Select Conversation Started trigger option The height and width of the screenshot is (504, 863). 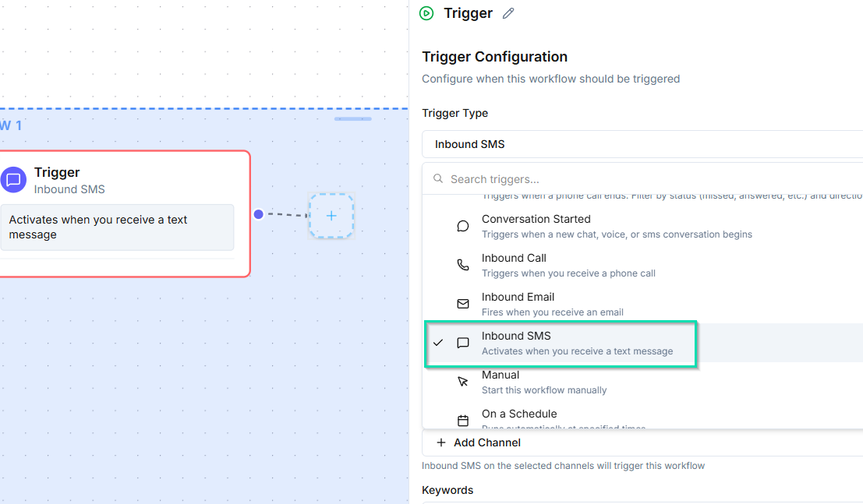pyautogui.click(x=642, y=226)
